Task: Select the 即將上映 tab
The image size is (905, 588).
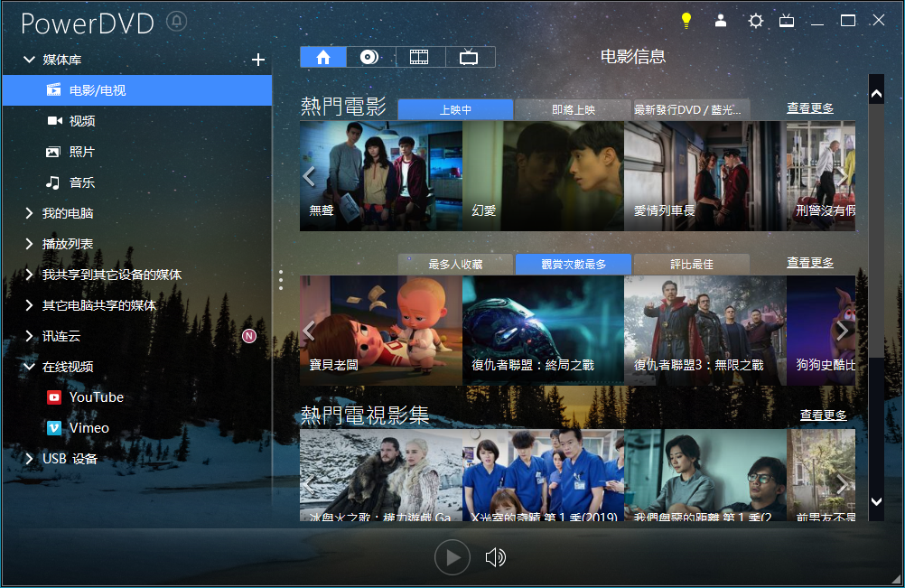Action: (574, 109)
